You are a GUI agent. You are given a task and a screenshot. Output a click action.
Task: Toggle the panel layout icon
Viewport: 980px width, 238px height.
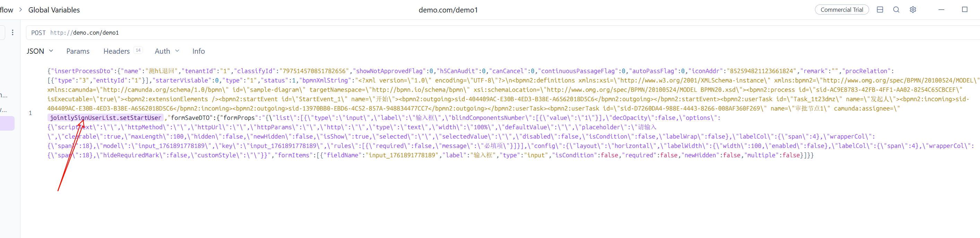(879, 10)
